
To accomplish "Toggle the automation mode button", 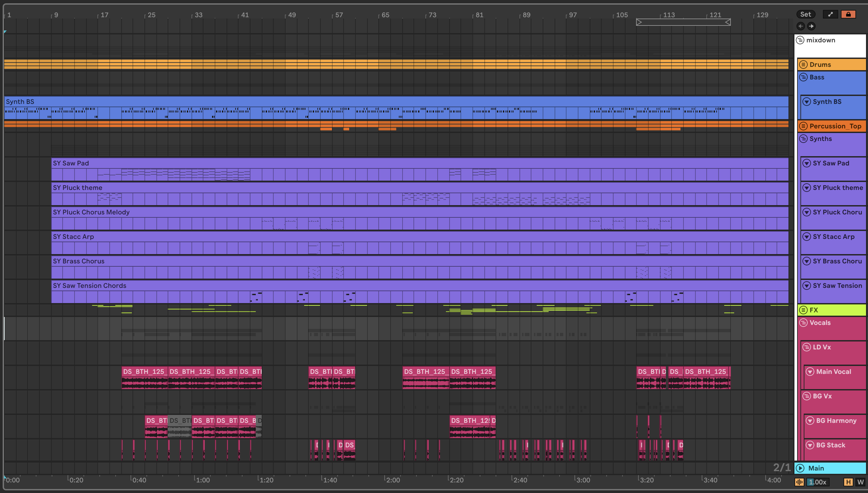I will [830, 14].
